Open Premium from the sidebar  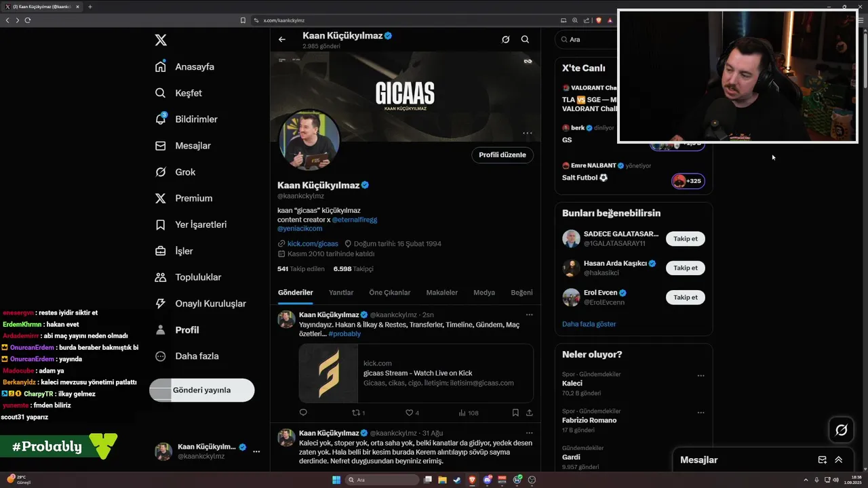[x=184, y=199]
